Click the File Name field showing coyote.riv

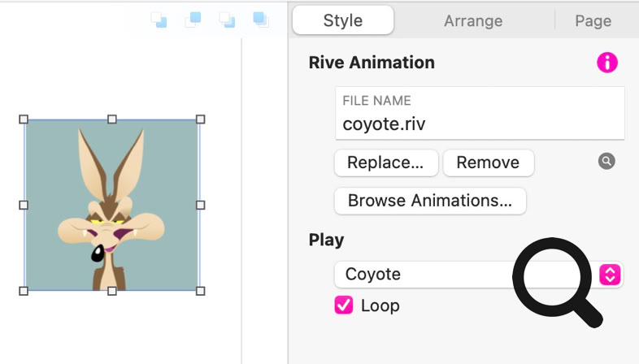(480, 124)
